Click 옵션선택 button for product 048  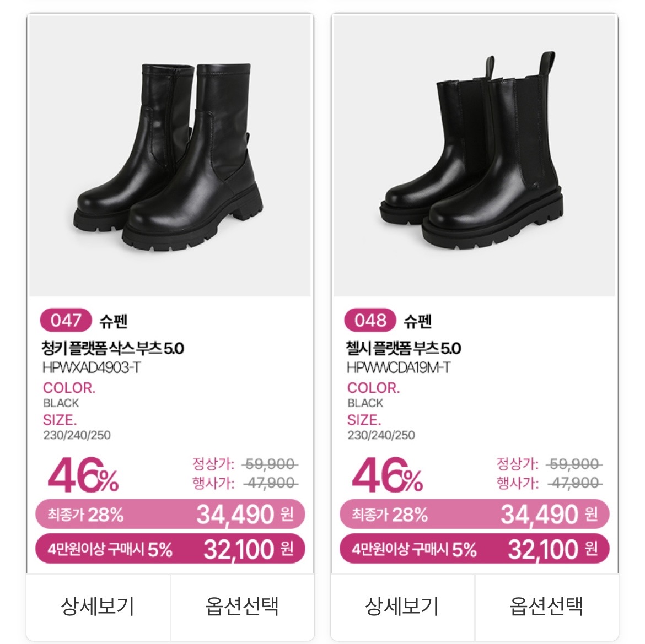click(546, 606)
